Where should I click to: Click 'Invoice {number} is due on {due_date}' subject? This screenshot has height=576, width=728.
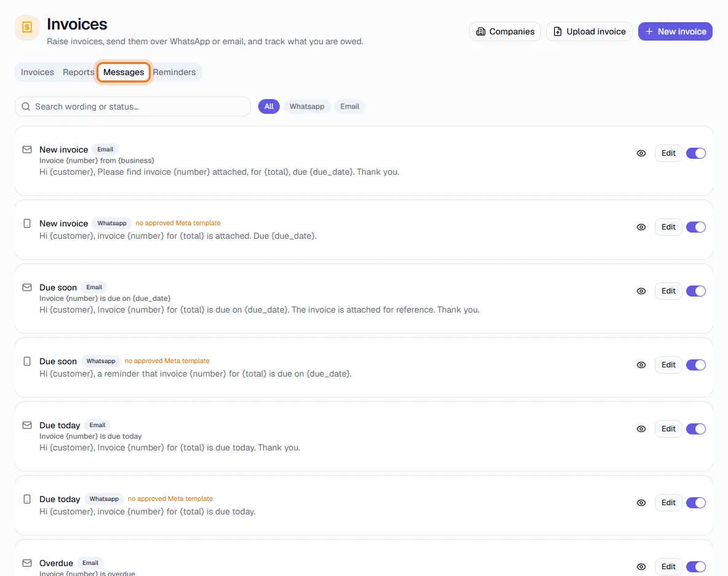(x=105, y=298)
